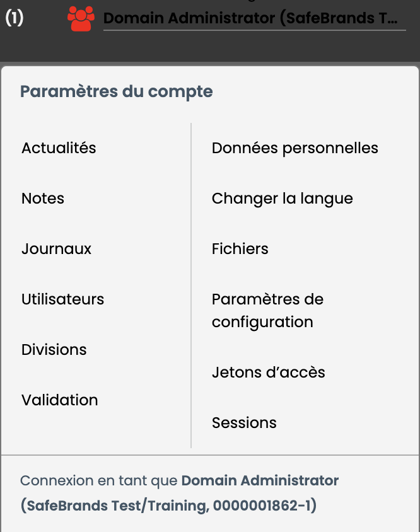Click Domain Administrator name in footer
Screen dimensions: 420x532
coord(260,480)
